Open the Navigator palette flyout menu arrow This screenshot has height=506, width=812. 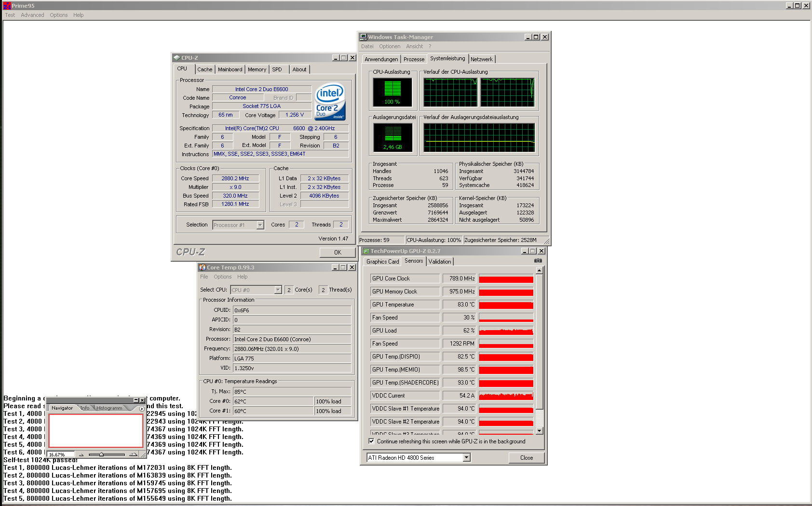click(x=142, y=409)
